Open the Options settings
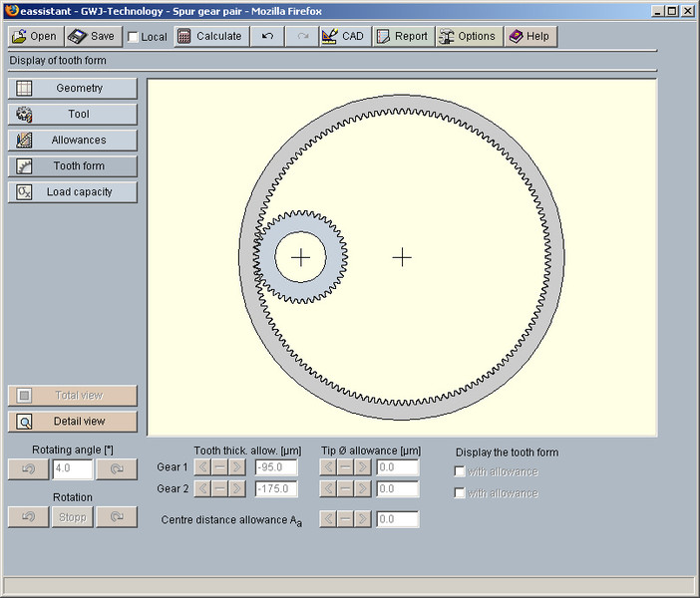The height and width of the screenshot is (598, 700). (x=468, y=36)
